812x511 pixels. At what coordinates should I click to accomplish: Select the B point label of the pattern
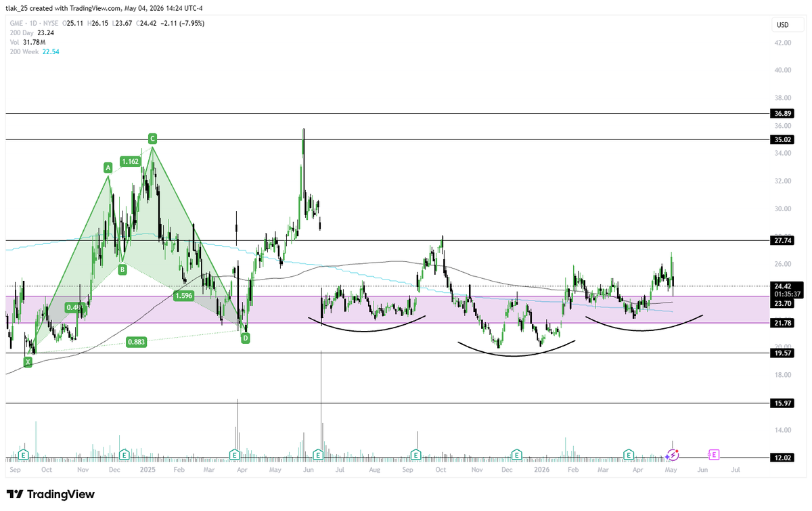(x=122, y=269)
